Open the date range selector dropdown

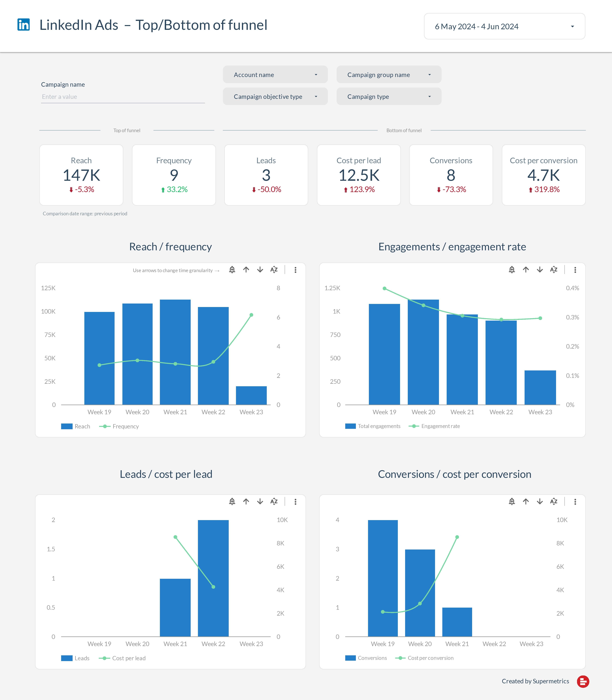click(x=504, y=26)
